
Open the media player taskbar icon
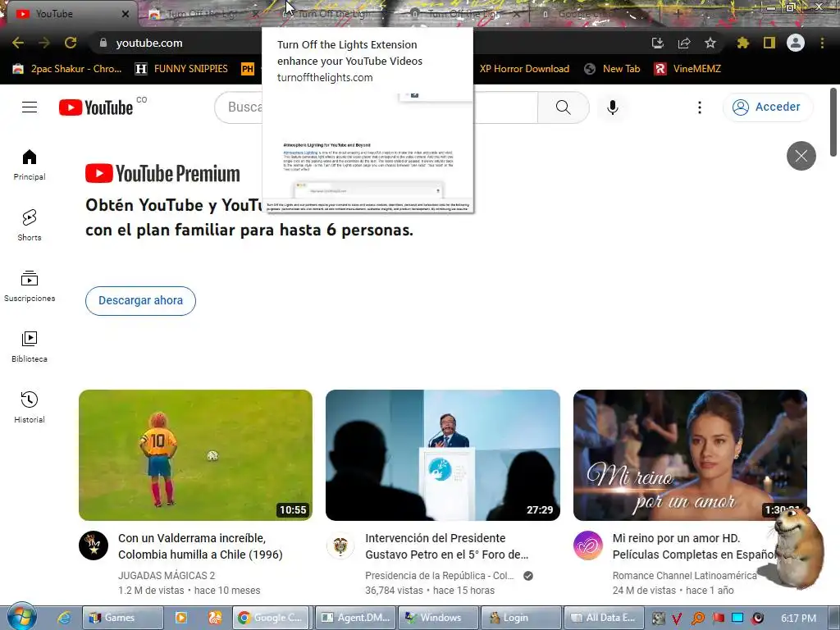[181, 618]
